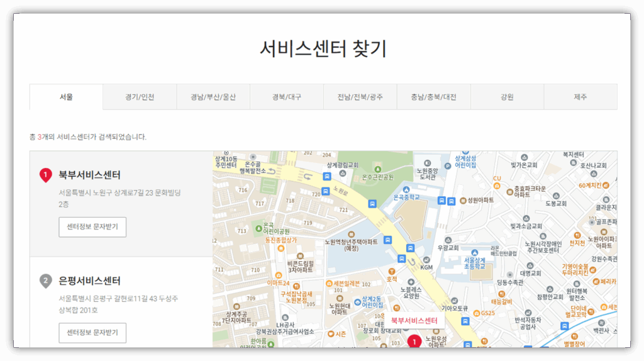Click the 세븐일레븐 store icon

tap(329, 284)
